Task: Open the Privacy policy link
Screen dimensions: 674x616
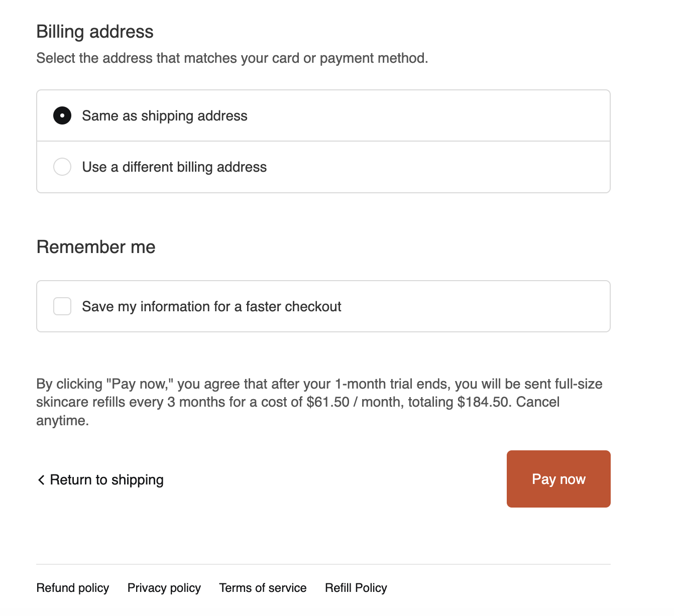Action: tap(164, 588)
